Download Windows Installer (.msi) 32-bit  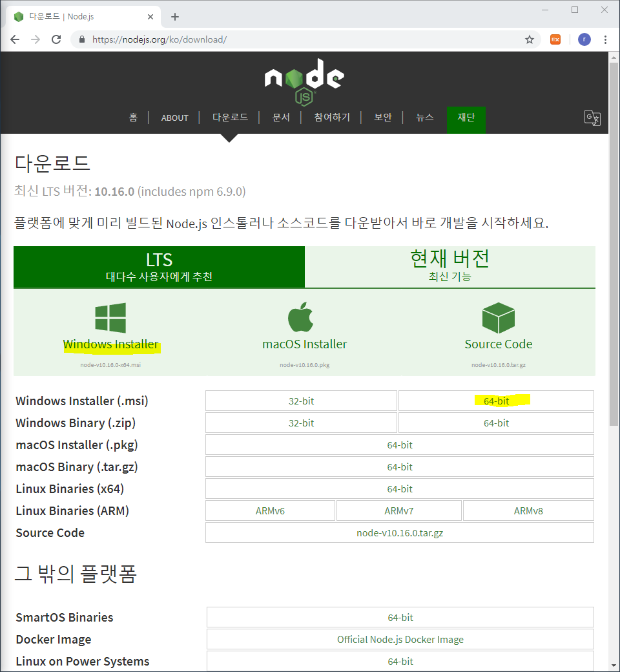[301, 401]
